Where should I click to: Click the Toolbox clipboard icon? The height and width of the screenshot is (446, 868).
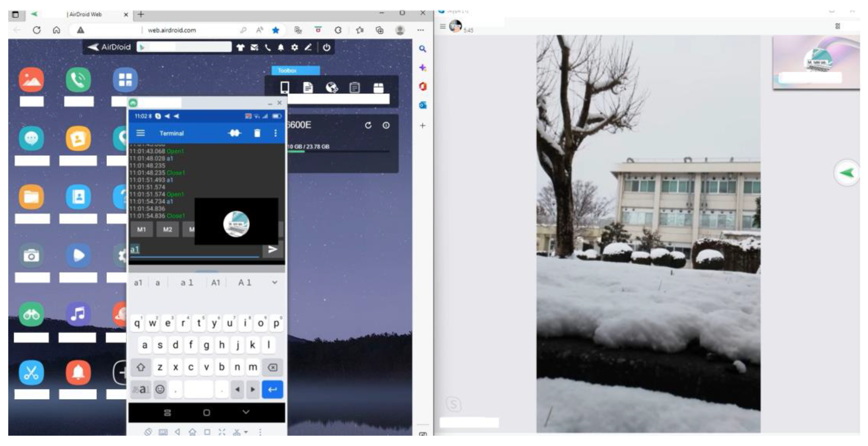pyautogui.click(x=354, y=88)
